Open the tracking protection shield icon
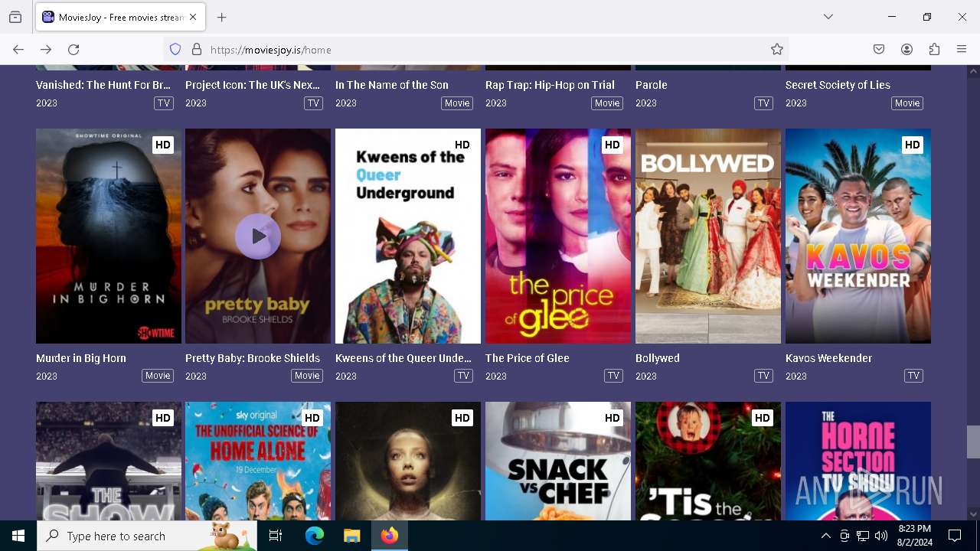The image size is (980, 551). pos(175,50)
